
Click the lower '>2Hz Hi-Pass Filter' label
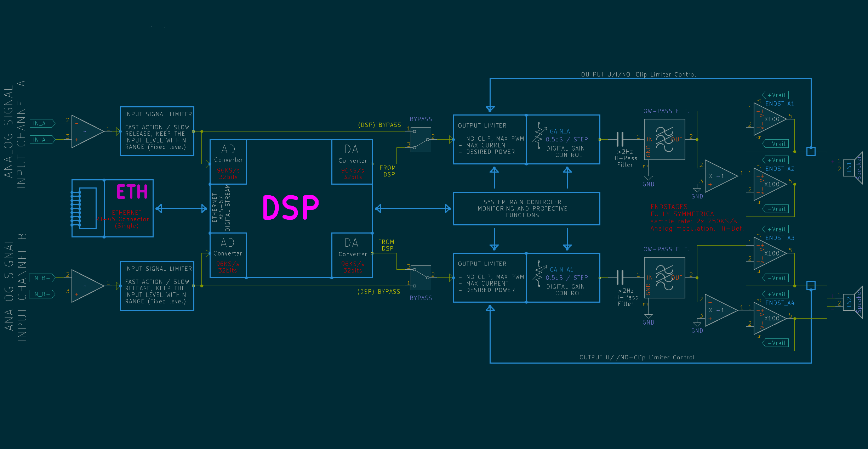coord(626,297)
